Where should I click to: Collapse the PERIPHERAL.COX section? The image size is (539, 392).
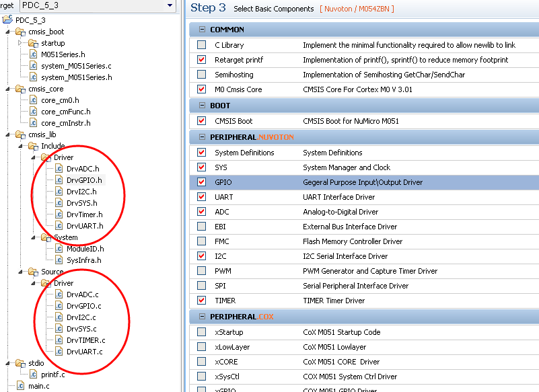(202, 317)
